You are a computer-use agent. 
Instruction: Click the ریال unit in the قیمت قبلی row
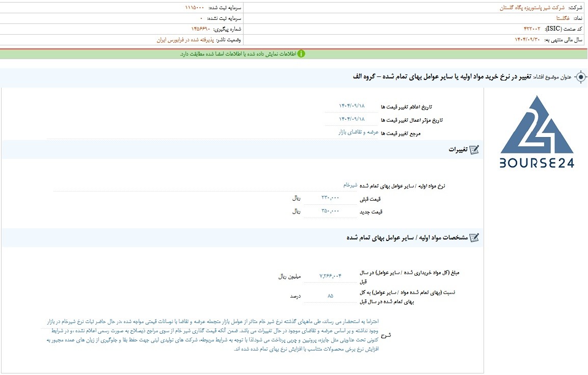296,198
